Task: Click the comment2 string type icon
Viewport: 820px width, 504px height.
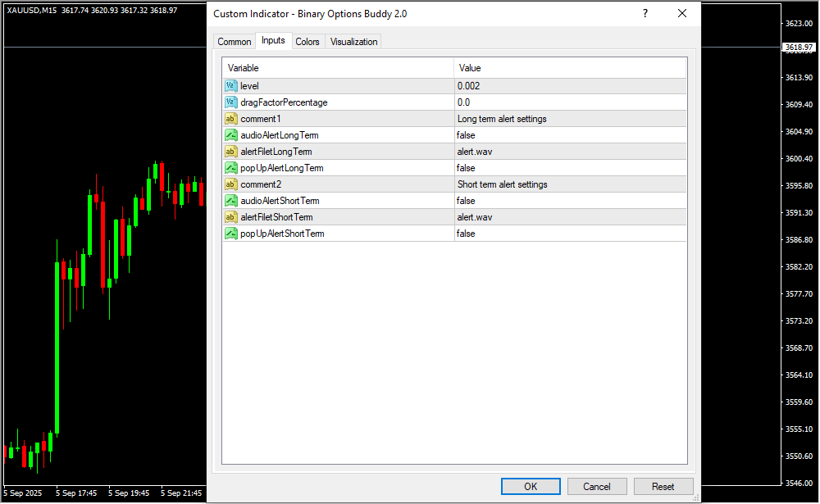Action: click(x=230, y=184)
